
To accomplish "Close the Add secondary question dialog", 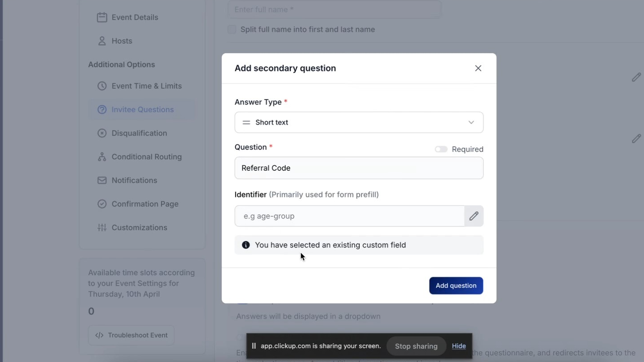I will click(478, 68).
